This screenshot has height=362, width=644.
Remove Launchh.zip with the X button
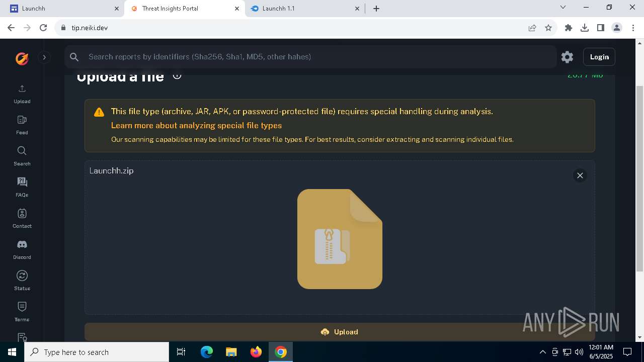pyautogui.click(x=580, y=175)
